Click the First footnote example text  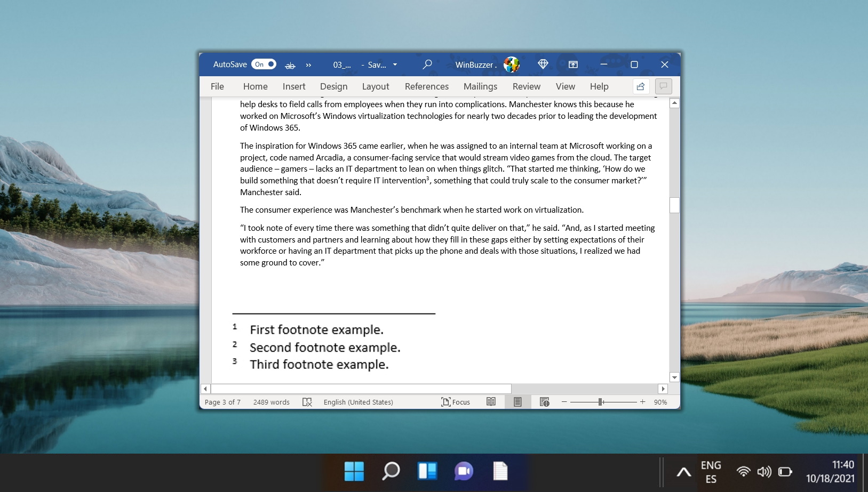point(317,330)
